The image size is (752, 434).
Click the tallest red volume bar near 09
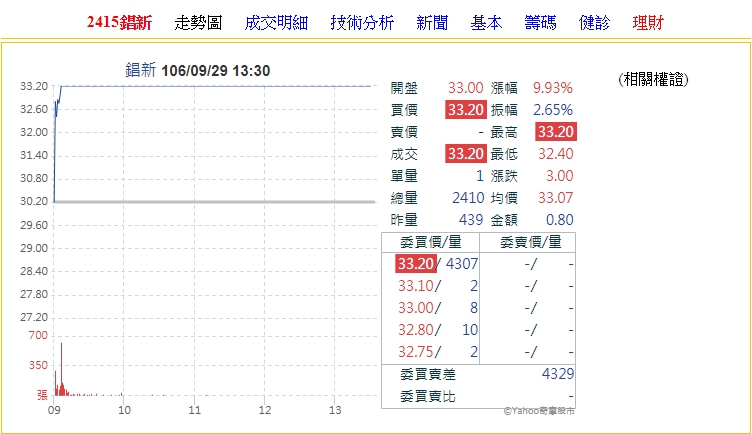[61, 369]
